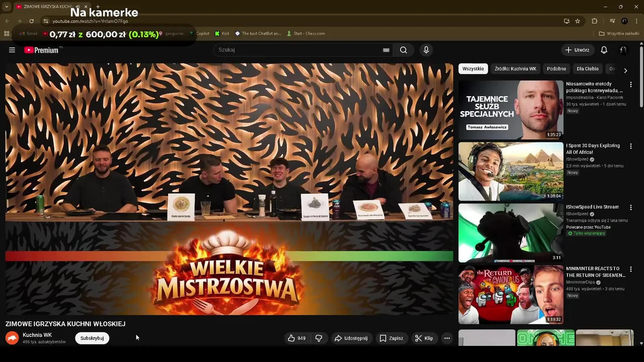644x362 pixels.
Task: Open the YouTube hamburger guide menu
Action: [12, 50]
